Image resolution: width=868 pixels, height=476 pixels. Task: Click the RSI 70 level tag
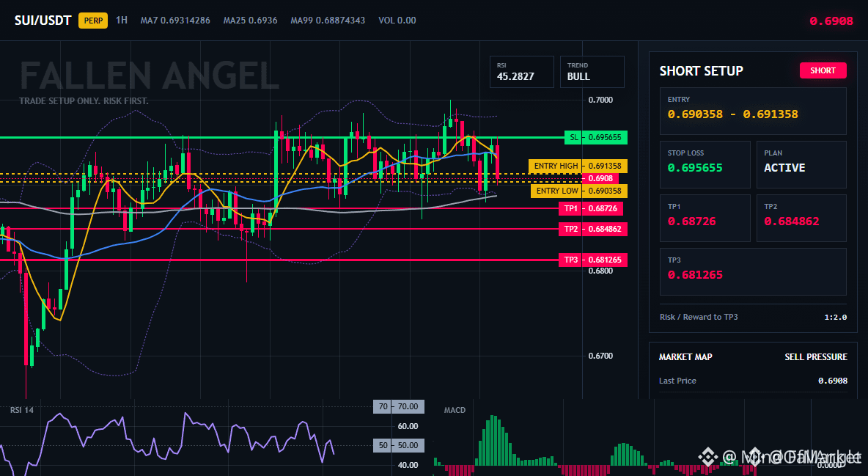point(399,407)
